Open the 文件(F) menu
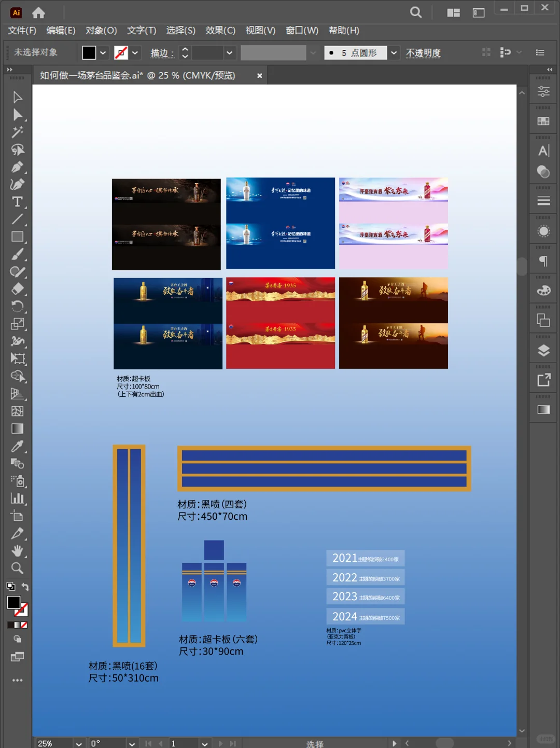Viewport: 560px width, 748px height. (22, 31)
